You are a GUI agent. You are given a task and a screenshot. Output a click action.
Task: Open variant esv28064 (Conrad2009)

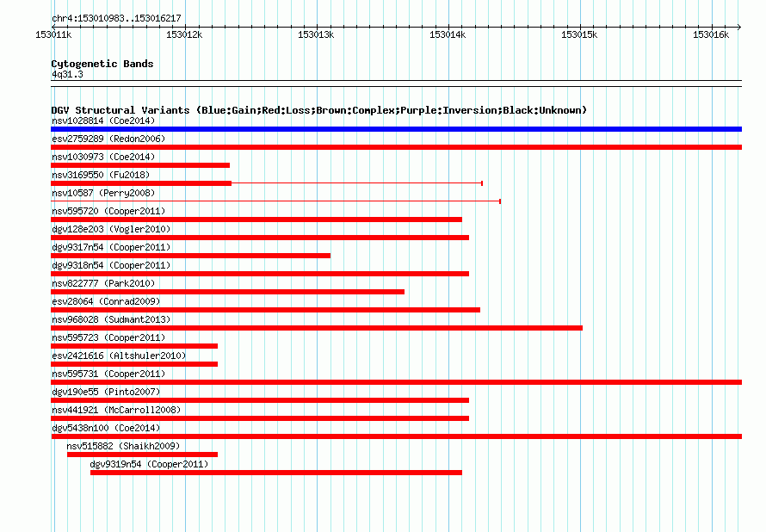click(x=106, y=301)
